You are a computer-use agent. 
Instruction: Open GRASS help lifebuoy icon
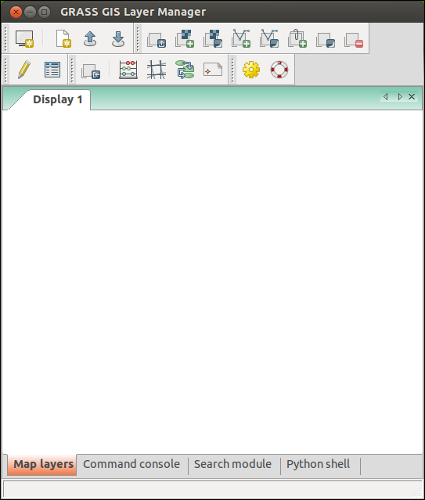[x=279, y=70]
